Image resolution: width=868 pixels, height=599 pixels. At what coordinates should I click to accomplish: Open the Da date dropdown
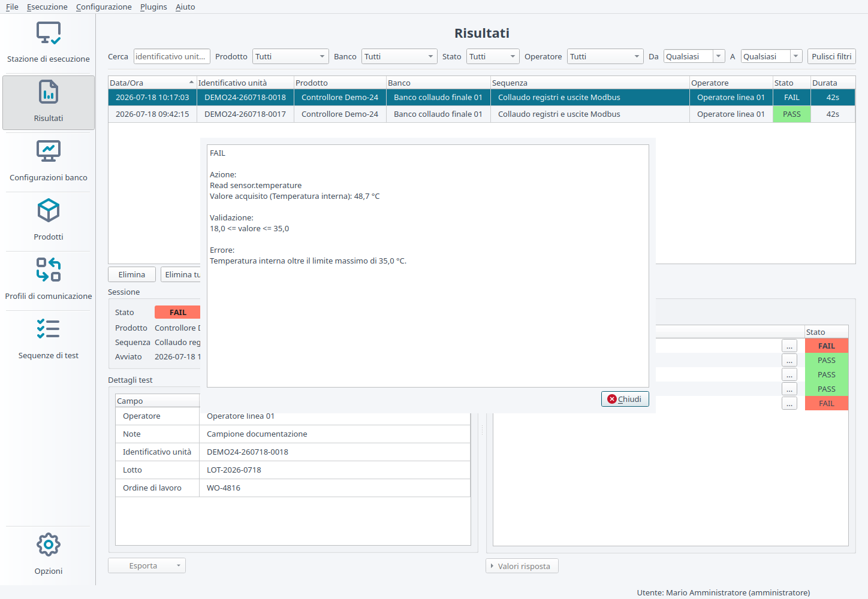[x=719, y=56]
